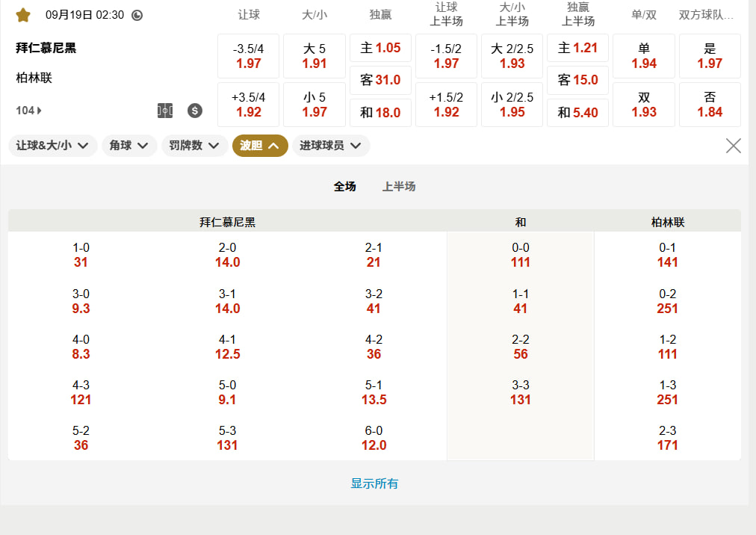Expand the 104 more markets arrow
Screen dimensions: 756x535
coord(29,111)
